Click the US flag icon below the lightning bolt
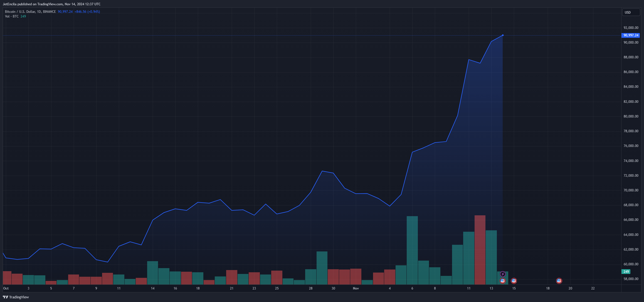Image resolution: width=644 pixels, height=302 pixels. (503, 281)
